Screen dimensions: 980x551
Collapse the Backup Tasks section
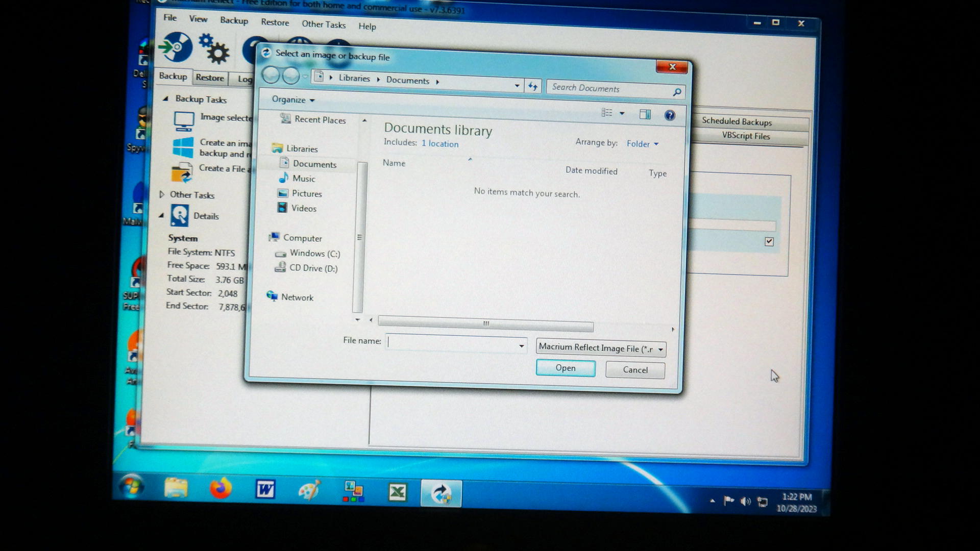tap(165, 98)
